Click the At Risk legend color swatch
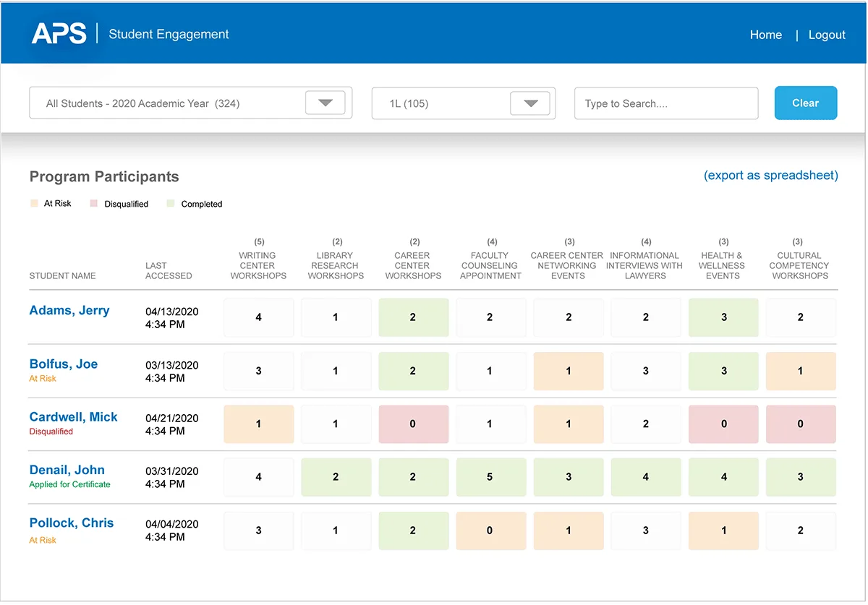 coord(34,204)
